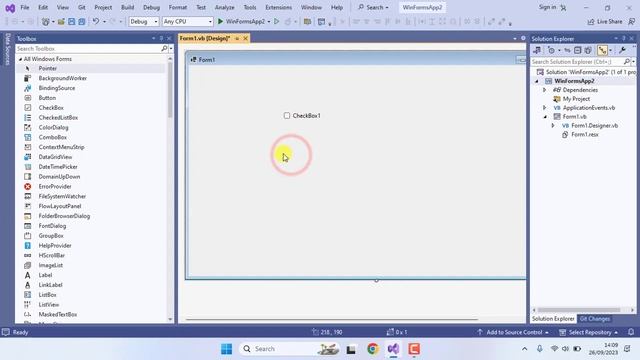Viewport: 640px width, 360px height.
Task: Expand the ApplicationEvents.vb node
Action: click(544, 108)
